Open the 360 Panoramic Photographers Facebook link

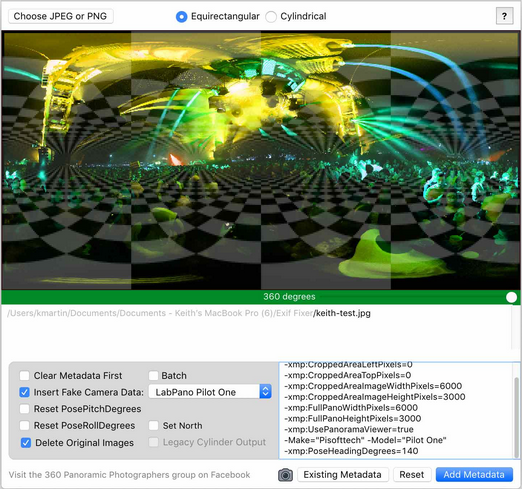[129, 475]
